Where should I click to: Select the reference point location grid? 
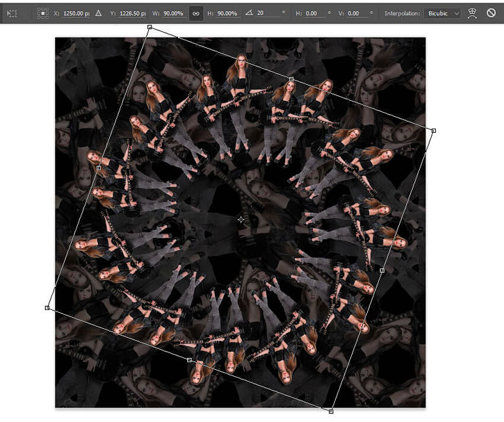click(42, 13)
